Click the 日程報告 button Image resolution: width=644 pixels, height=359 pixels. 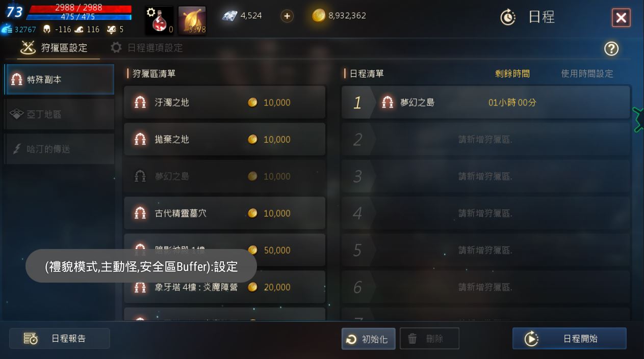(60, 338)
